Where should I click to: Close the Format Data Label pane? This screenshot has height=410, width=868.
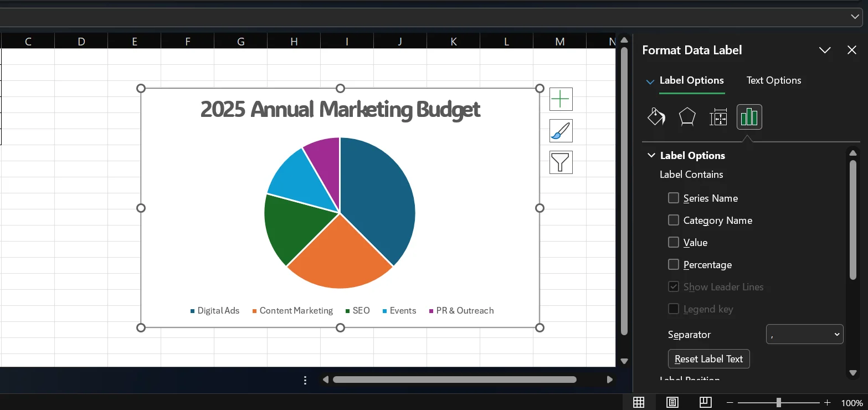coord(852,50)
